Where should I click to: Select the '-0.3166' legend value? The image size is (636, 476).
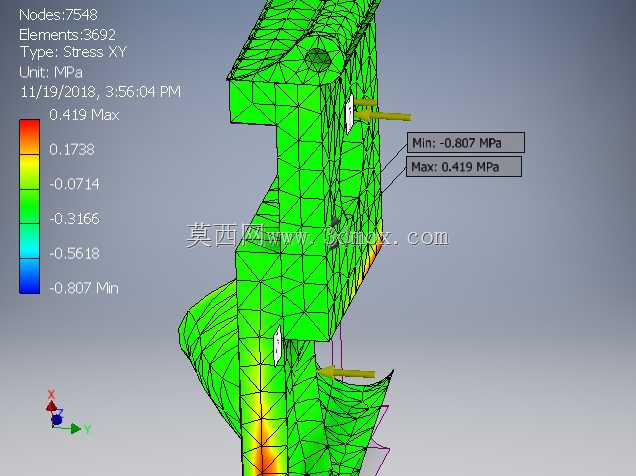74,219
